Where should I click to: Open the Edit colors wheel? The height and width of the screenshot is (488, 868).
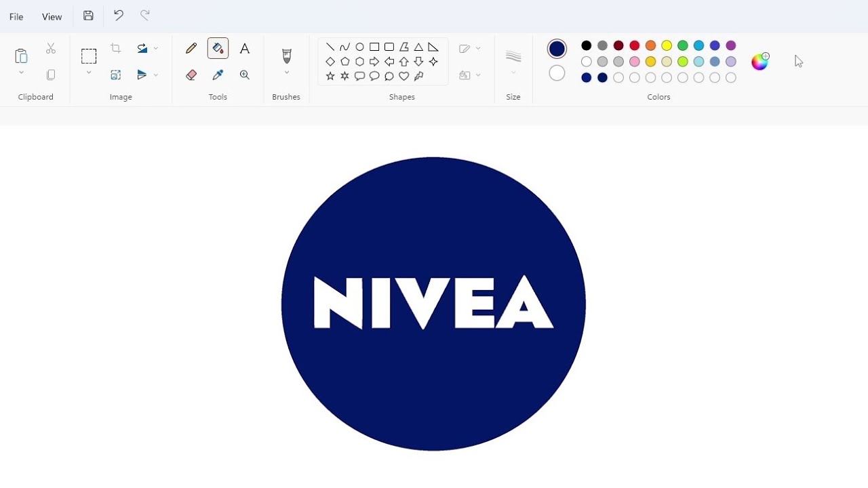(760, 61)
